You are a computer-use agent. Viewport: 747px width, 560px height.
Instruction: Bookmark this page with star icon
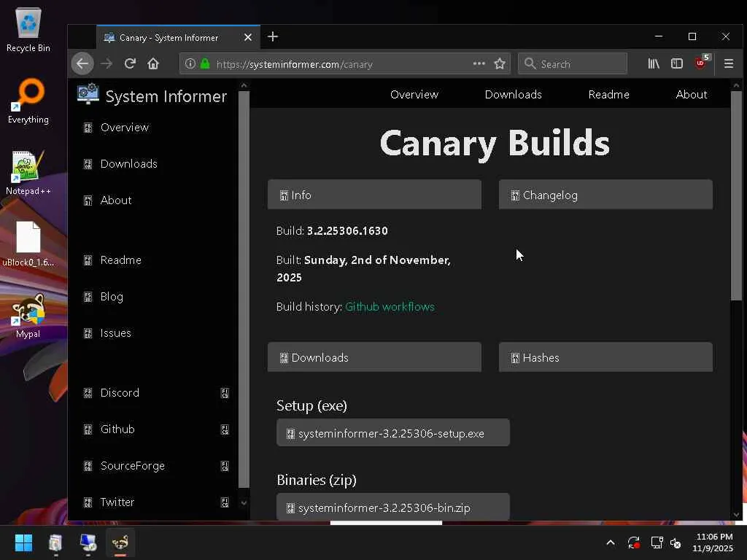click(499, 63)
